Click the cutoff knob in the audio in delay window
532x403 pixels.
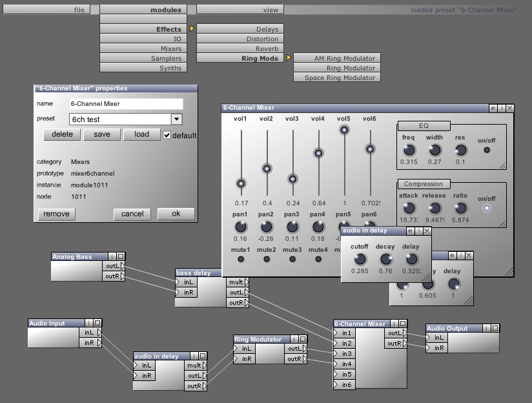(x=360, y=259)
